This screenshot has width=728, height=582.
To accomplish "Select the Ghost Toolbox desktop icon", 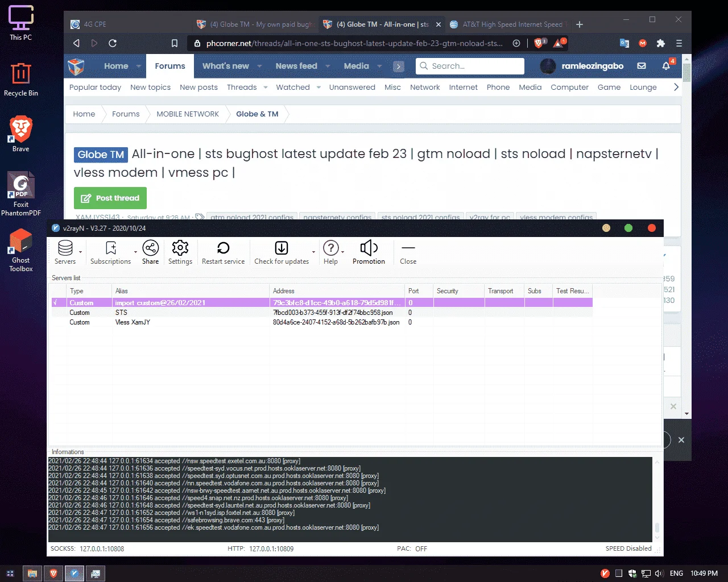I will point(21,250).
